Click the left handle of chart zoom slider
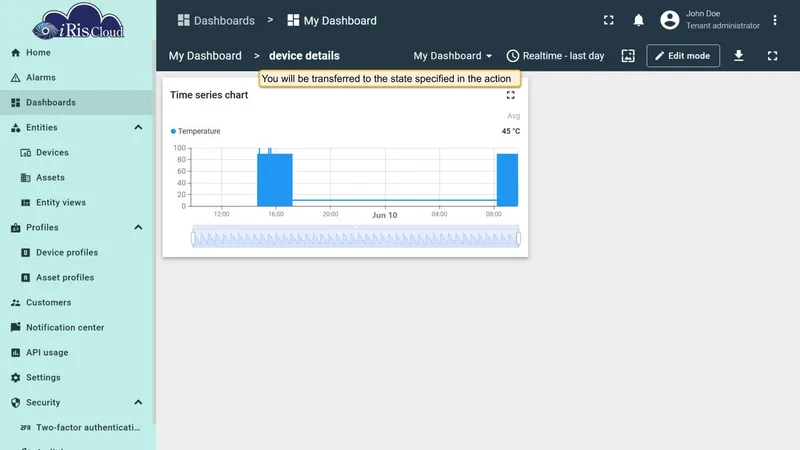Screen dimensions: 800x450 (193, 238)
